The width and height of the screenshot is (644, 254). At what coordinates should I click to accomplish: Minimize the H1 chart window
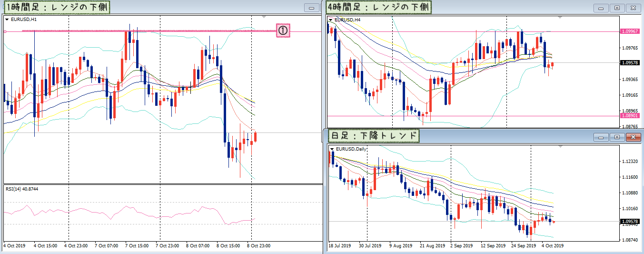tap(312, 8)
